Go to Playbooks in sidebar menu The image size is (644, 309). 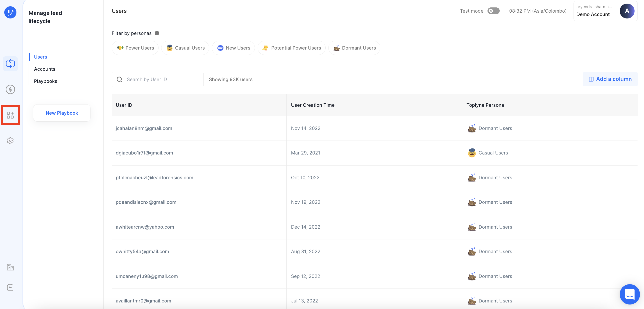[x=45, y=81]
